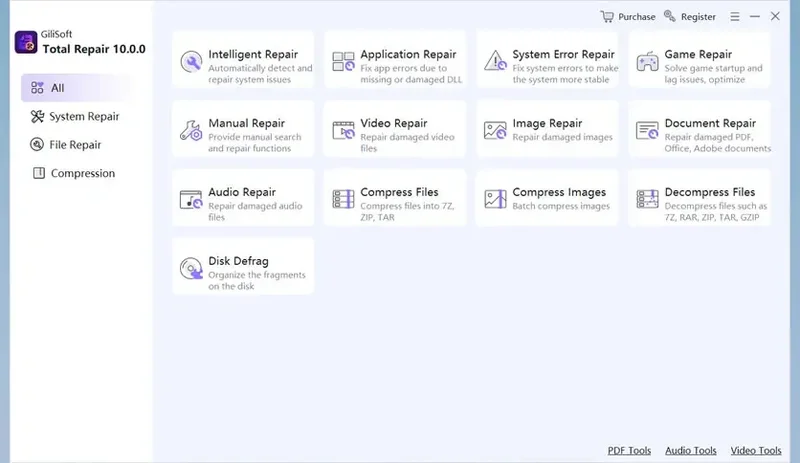Minimize the Total Repair window
This screenshot has width=800, height=463.
point(755,17)
